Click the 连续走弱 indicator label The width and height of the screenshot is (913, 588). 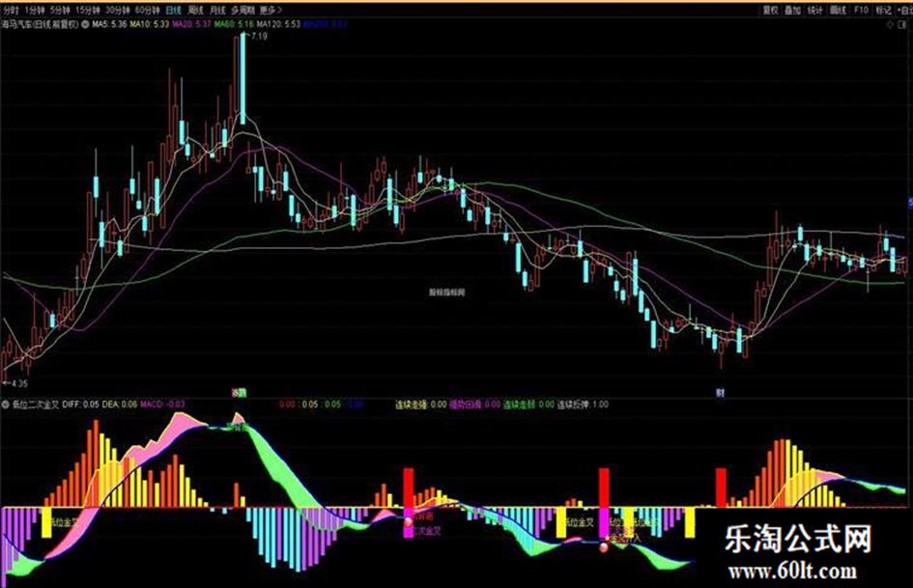(x=520, y=404)
